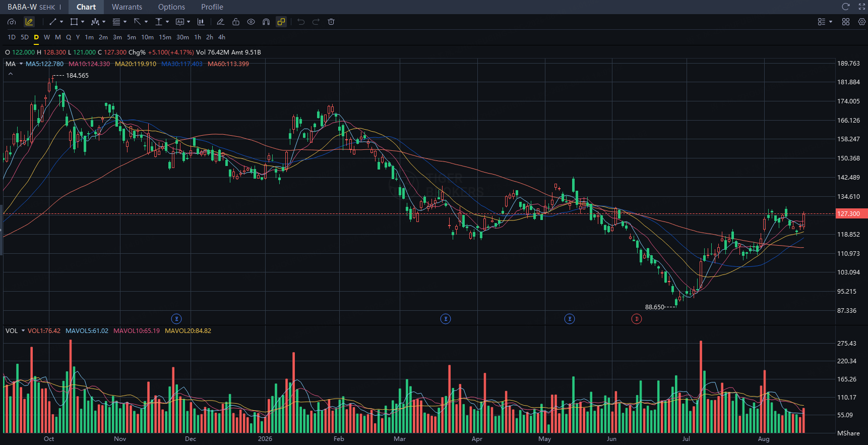Viewport: 868px width, 445px height.
Task: Toggle the highlighted continuous drawing icon
Action: tap(281, 22)
